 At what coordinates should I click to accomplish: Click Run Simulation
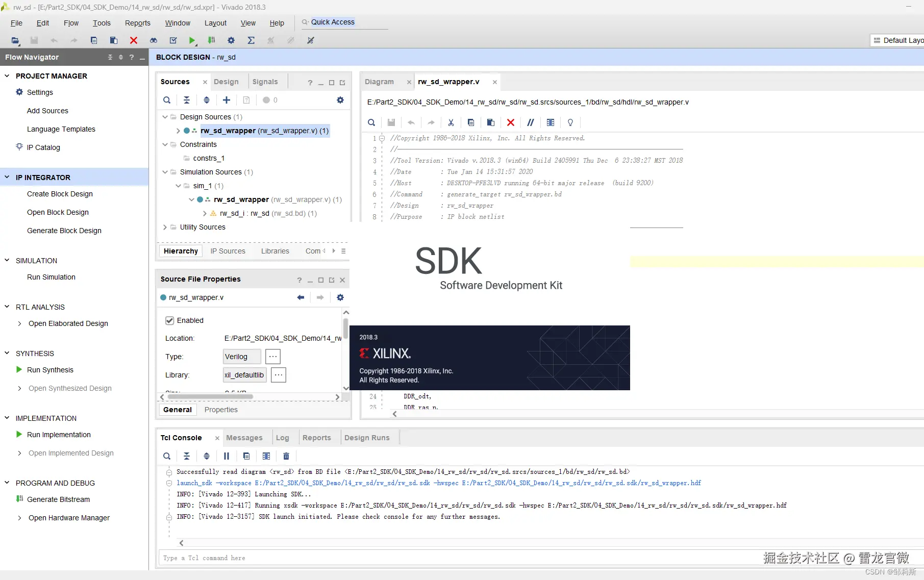tap(51, 277)
